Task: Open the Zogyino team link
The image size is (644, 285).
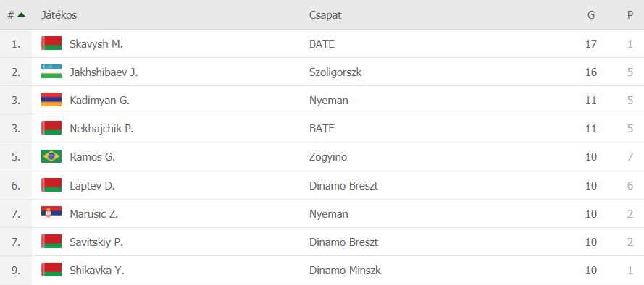Action: (328, 157)
